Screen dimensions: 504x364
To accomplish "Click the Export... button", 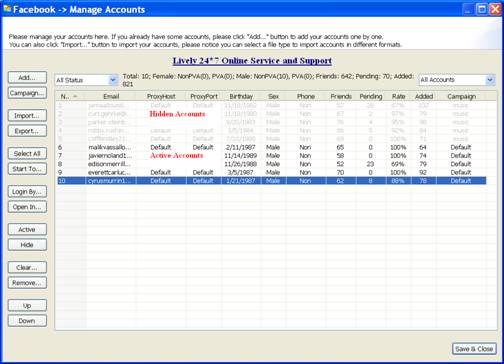I will coord(27,131).
